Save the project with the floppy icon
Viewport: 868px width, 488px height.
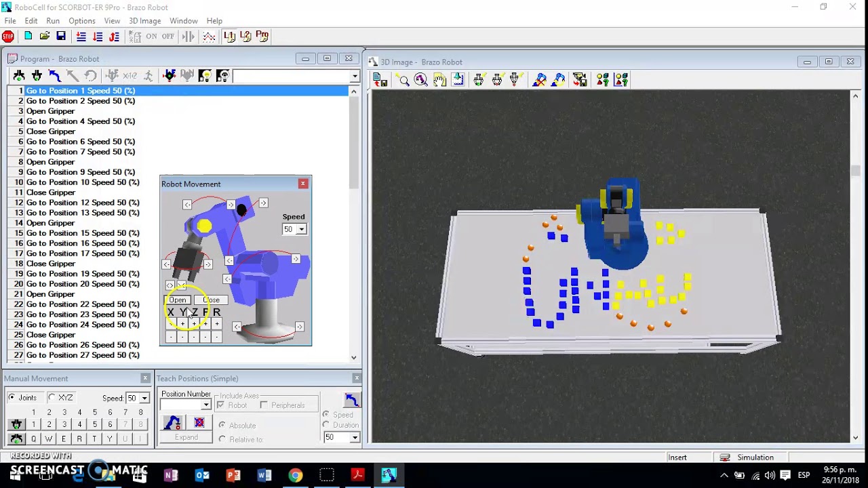point(61,36)
